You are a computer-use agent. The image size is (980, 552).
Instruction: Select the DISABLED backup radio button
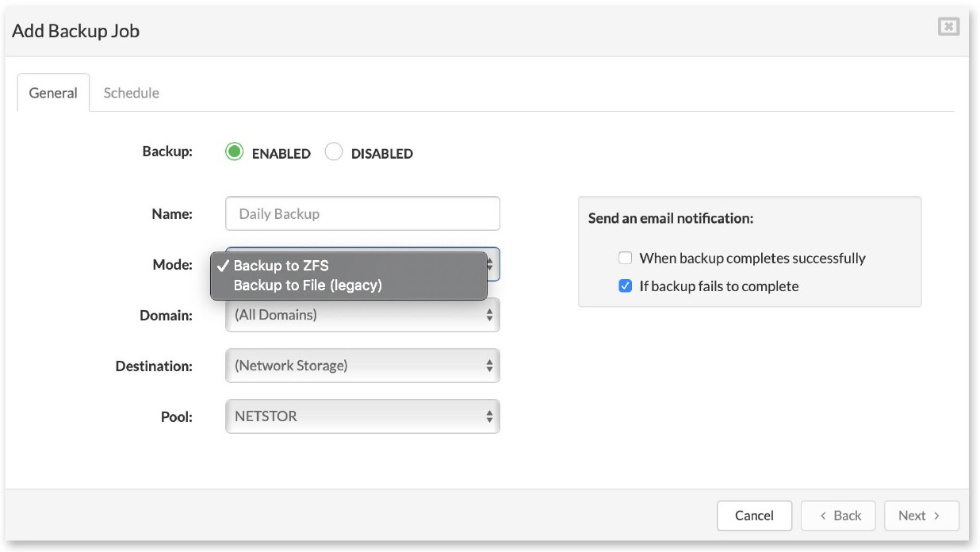[x=334, y=152]
